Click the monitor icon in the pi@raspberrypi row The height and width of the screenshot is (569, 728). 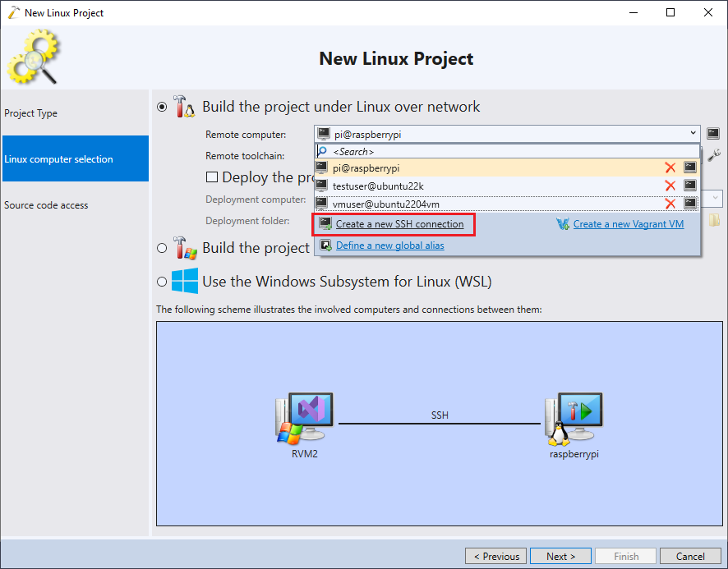pos(321,167)
